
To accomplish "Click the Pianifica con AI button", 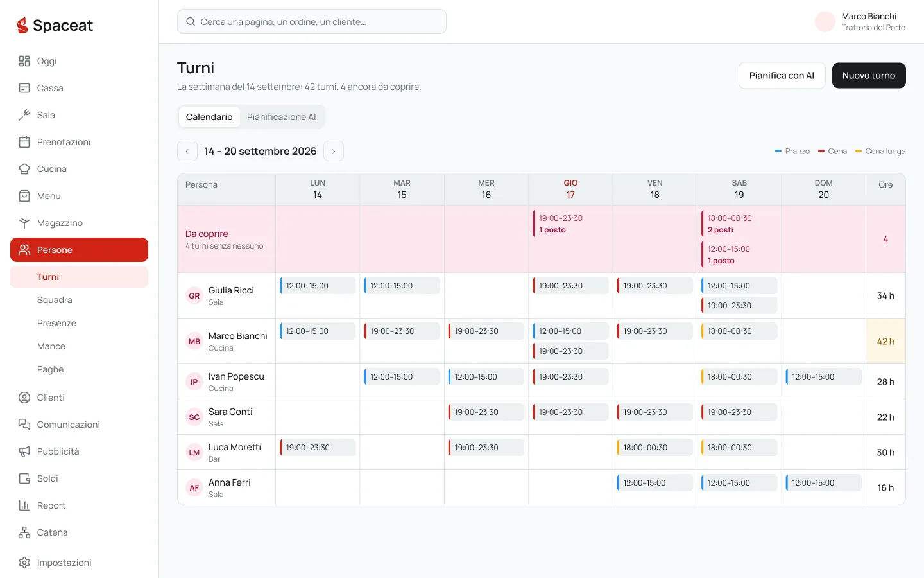I will tap(782, 75).
